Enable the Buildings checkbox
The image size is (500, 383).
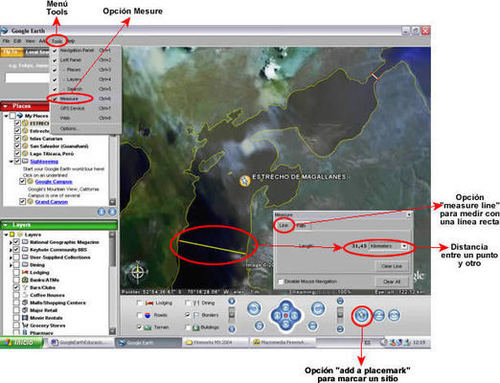tap(188, 327)
